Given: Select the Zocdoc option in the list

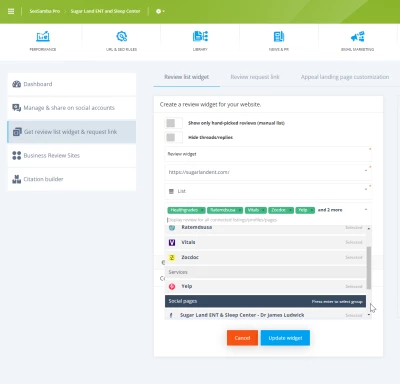Looking at the screenshot, I should click(x=265, y=257).
